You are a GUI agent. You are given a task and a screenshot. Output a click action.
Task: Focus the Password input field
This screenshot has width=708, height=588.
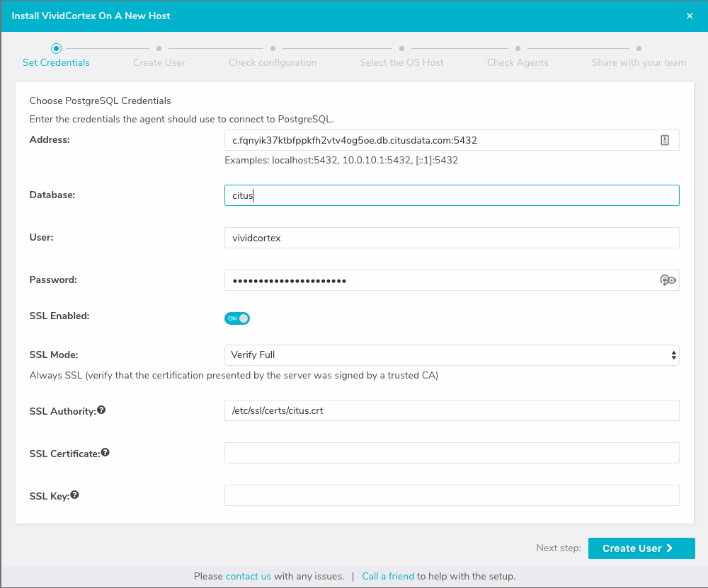[452, 280]
